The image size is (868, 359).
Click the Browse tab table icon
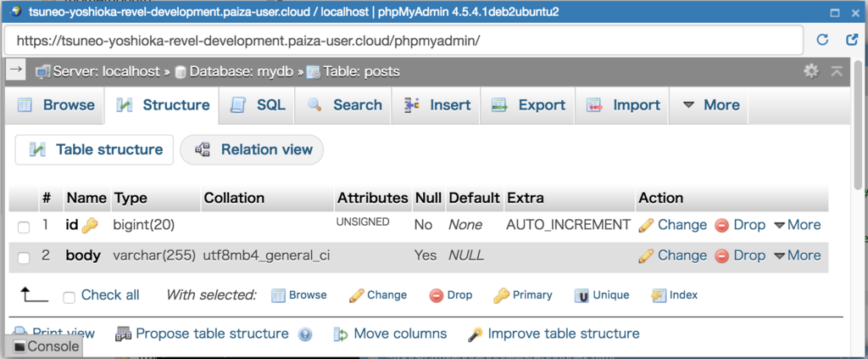(x=25, y=105)
